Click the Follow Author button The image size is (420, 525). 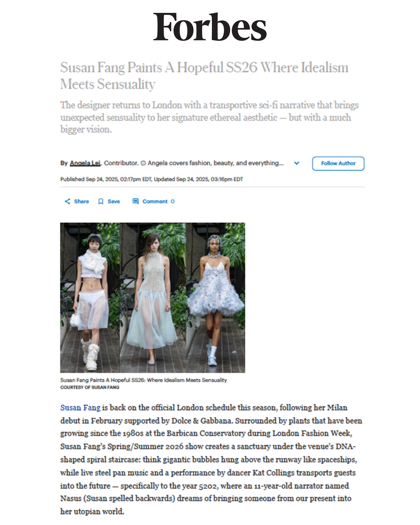[x=338, y=163]
